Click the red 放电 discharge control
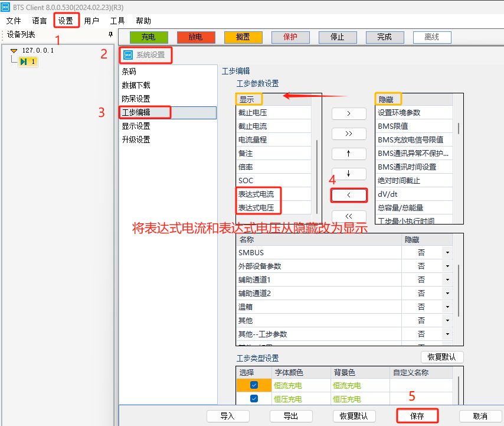 click(x=197, y=37)
